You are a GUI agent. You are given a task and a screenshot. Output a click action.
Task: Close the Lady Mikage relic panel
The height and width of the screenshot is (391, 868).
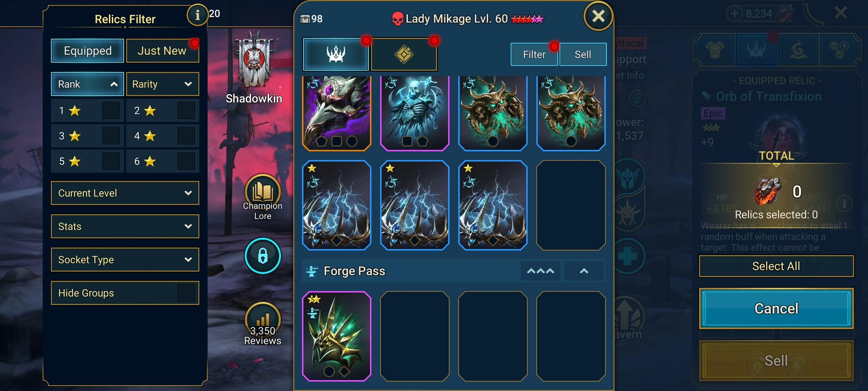pos(598,16)
